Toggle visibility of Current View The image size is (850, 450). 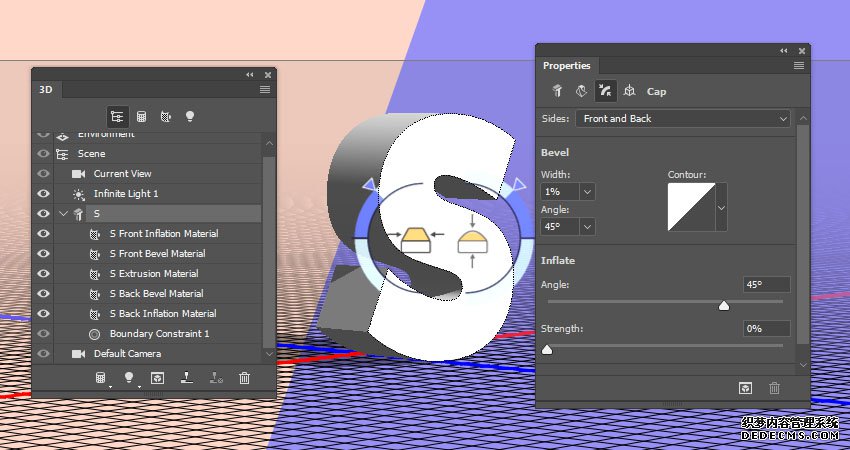[x=43, y=174]
